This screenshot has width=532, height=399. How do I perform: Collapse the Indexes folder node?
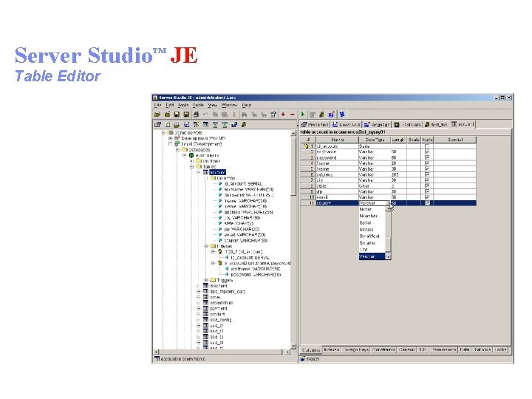click(206, 246)
